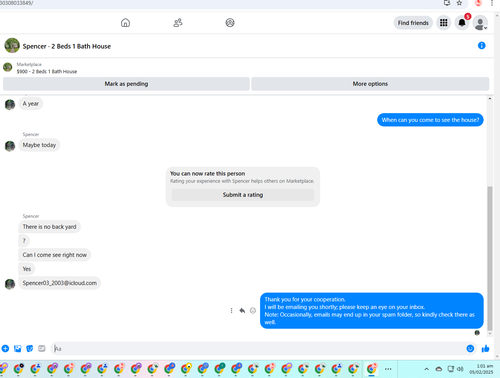This screenshot has height=378, width=500.
Task: Go to Facebook Home icon
Action: tap(125, 23)
